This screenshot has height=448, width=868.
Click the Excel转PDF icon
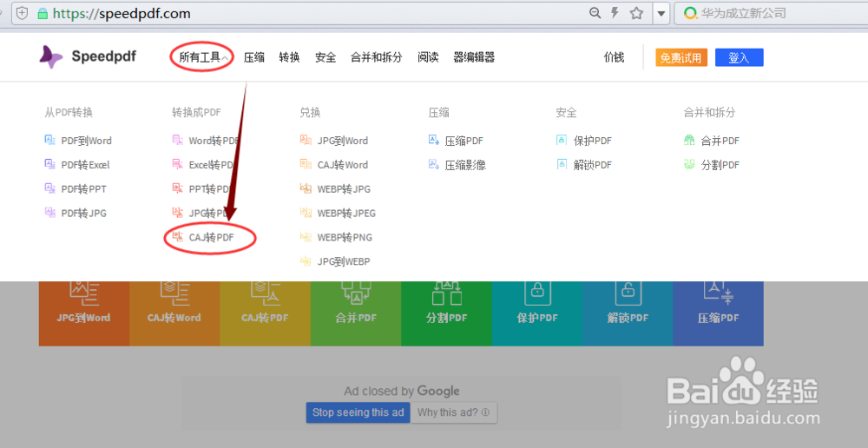pyautogui.click(x=178, y=164)
